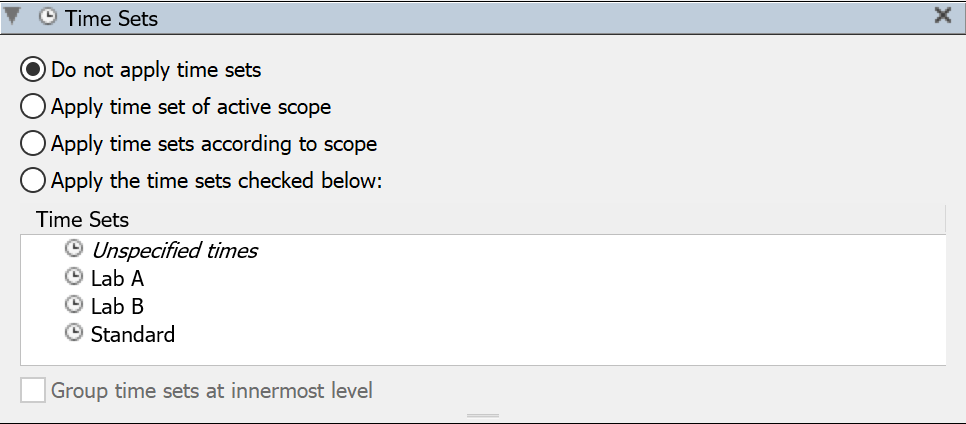Select 'Do not apply time sets' option
The width and height of the screenshot is (966, 424).
tap(33, 70)
